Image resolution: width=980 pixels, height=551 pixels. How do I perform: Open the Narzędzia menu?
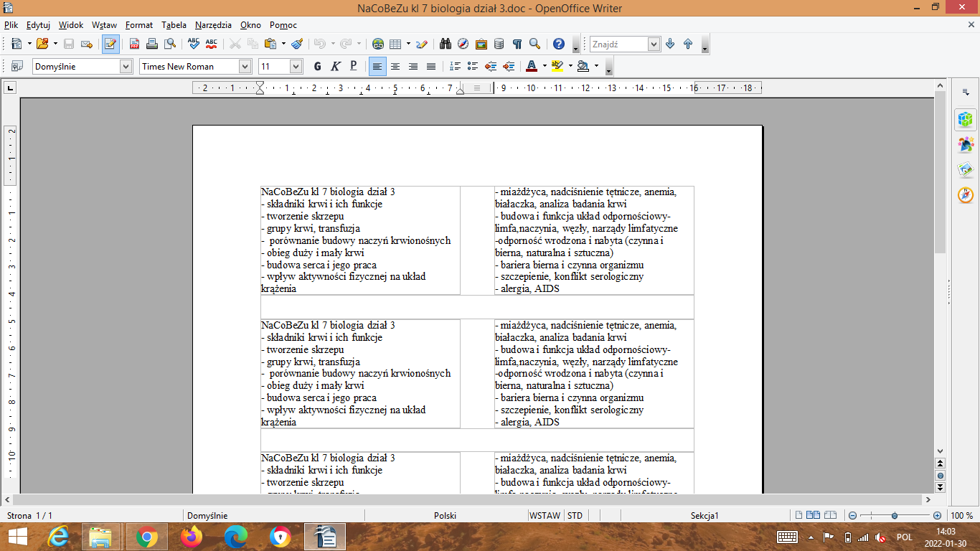pos(213,25)
